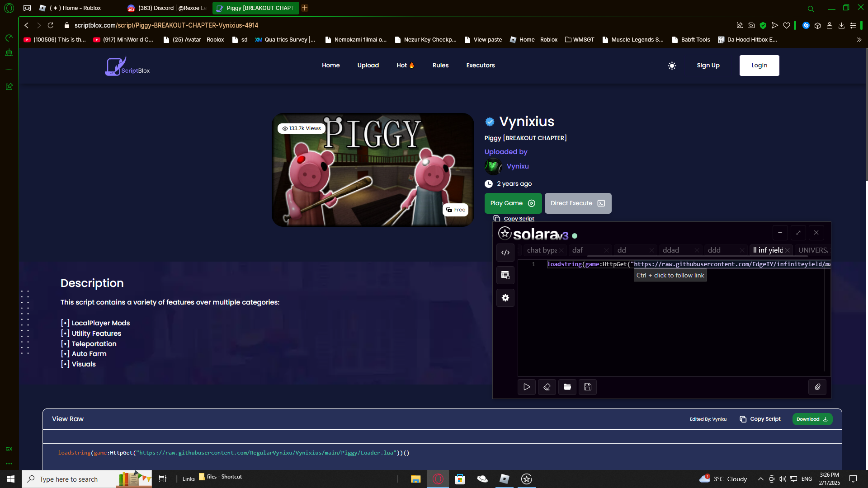
Task: Open the Executors menu item
Action: tap(481, 66)
